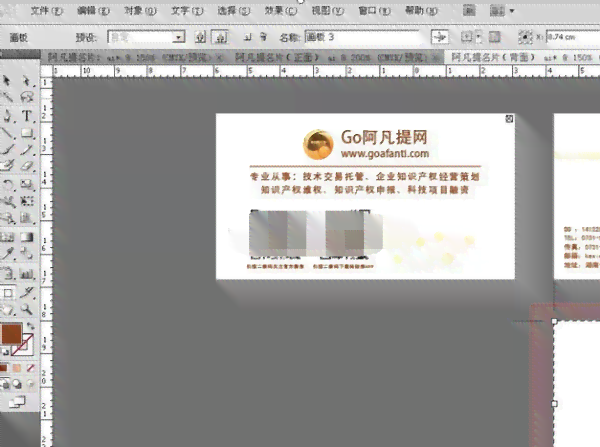Open the 文字 menu
This screenshot has width=600, height=447.
(187, 11)
